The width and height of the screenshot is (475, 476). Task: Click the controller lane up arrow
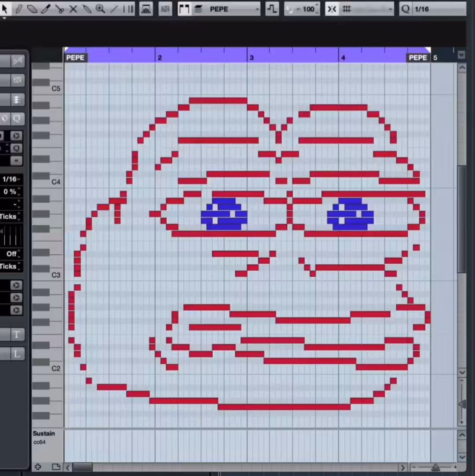(462, 435)
